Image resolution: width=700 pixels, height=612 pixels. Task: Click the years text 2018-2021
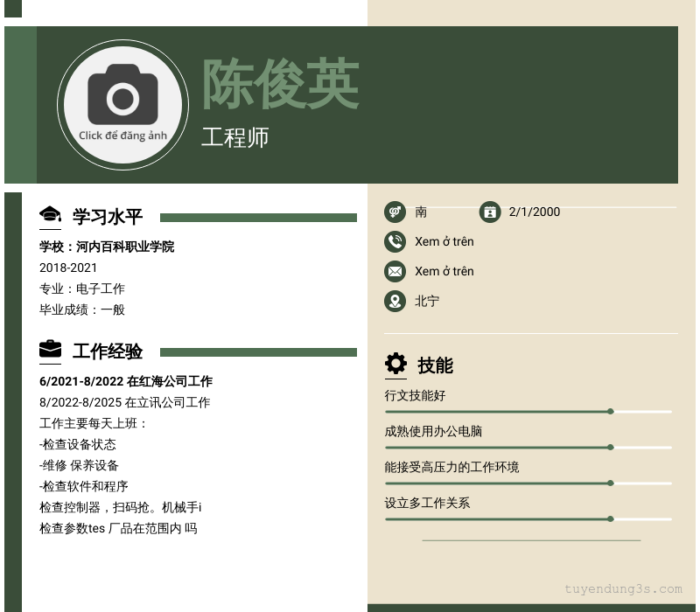[x=68, y=268]
